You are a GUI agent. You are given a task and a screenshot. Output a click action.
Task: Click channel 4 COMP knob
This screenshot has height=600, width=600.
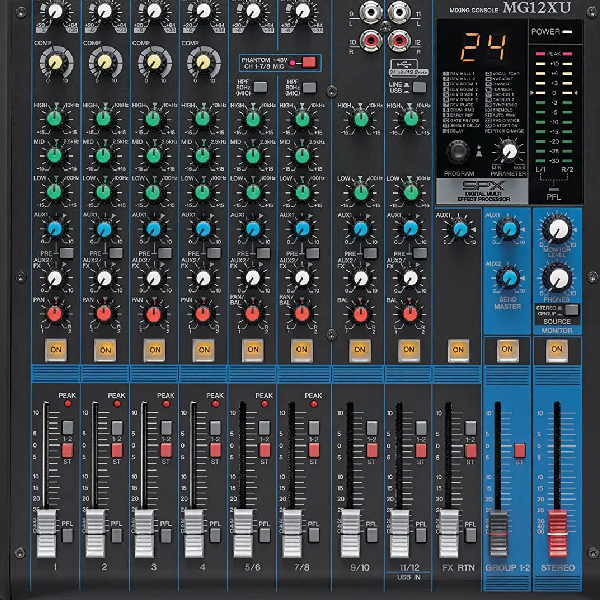coord(204,63)
